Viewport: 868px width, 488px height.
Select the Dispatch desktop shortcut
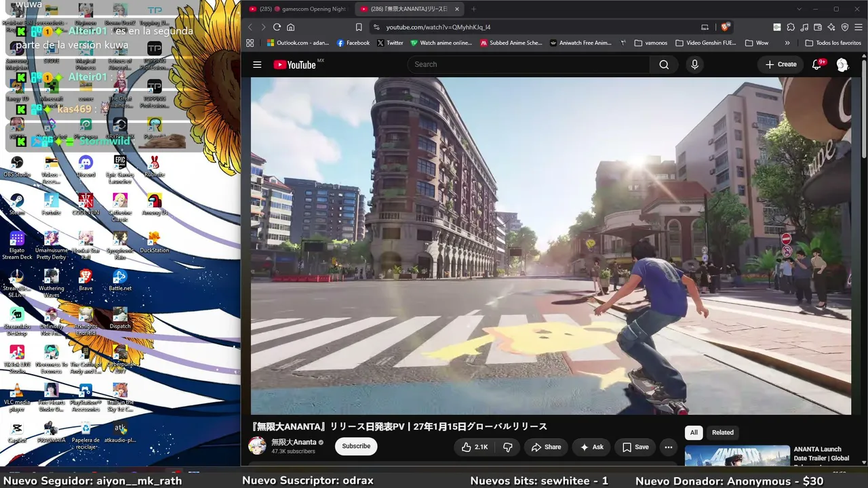pos(120,318)
